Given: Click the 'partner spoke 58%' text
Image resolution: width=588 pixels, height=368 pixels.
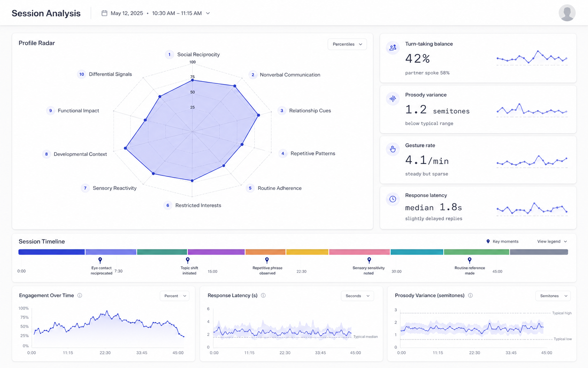Looking at the screenshot, I should [427, 73].
